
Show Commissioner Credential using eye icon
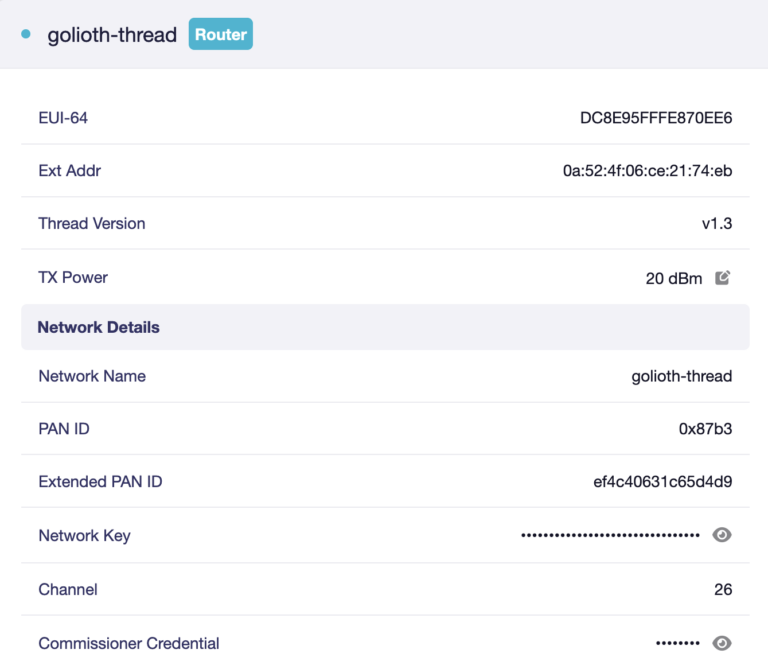click(722, 643)
